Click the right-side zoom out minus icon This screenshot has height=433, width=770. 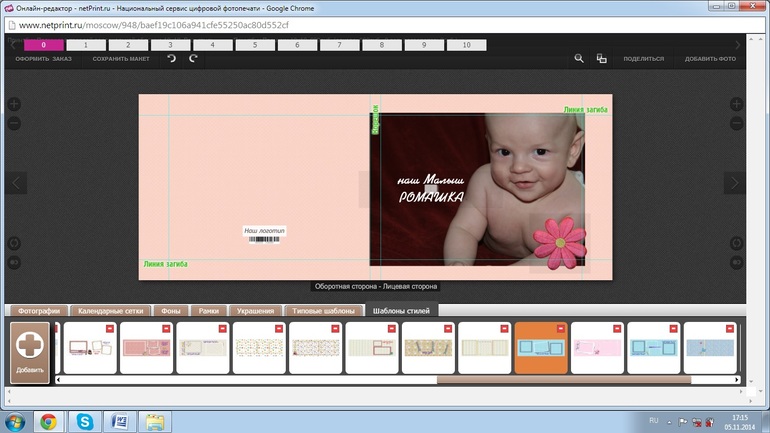point(737,123)
